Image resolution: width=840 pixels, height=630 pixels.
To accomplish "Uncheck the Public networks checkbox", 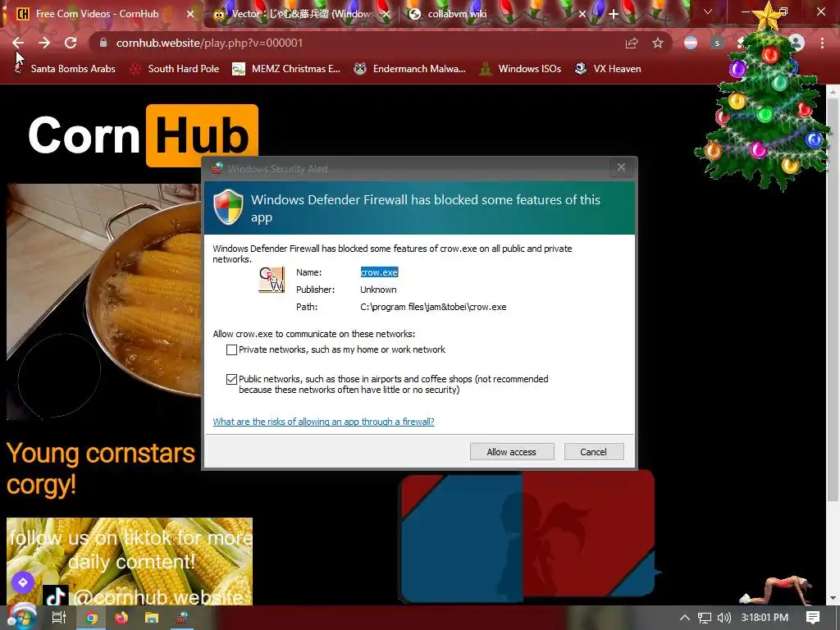I will point(231,379).
